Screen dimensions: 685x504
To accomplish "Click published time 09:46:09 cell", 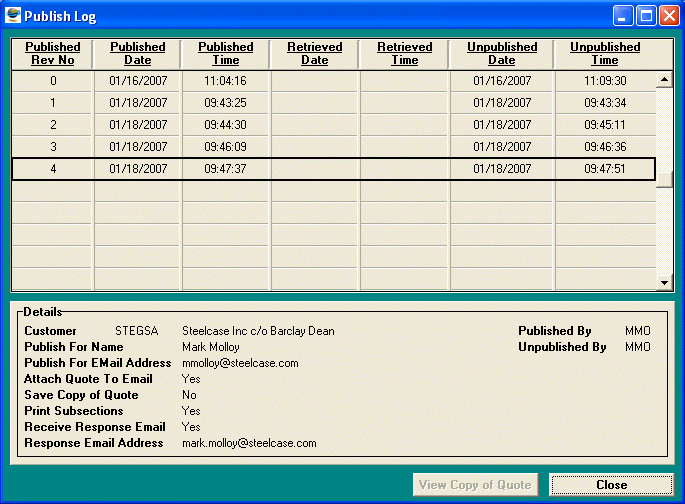I will pos(225,147).
